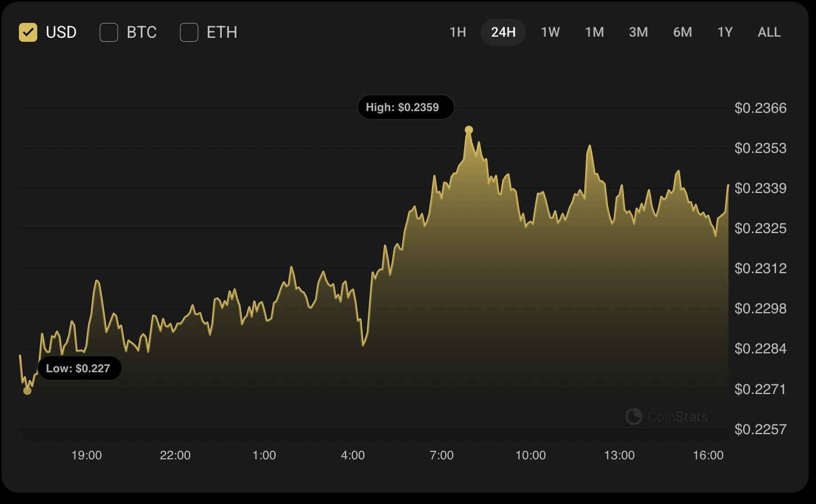Image resolution: width=816 pixels, height=504 pixels.
Task: Click the $0.2325 price axis label
Action: click(x=760, y=229)
